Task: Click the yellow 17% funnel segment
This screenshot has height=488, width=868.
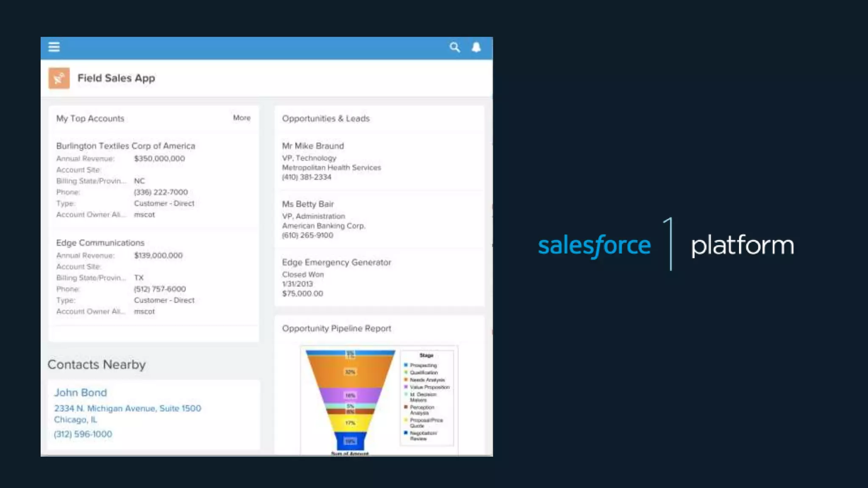Action: tap(350, 423)
